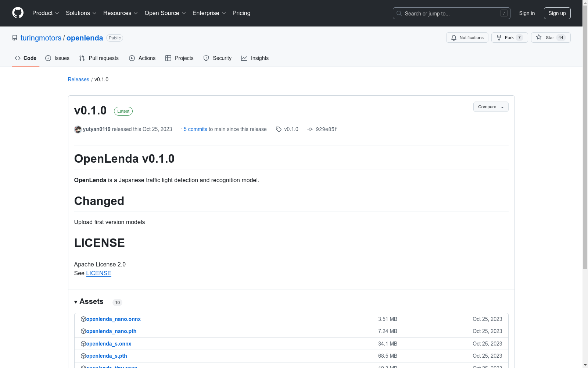Collapse the Assets section triangle
The height and width of the screenshot is (368, 588).
click(76, 302)
